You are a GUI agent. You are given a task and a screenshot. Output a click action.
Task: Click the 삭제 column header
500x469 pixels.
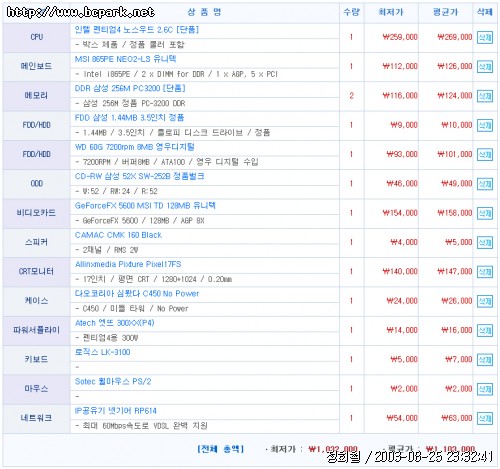(x=485, y=12)
